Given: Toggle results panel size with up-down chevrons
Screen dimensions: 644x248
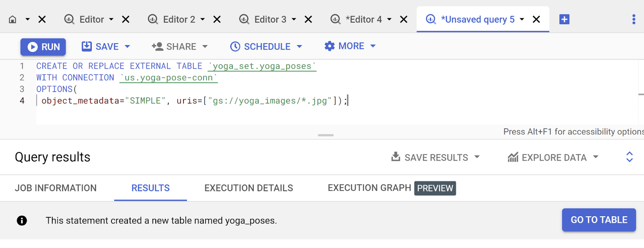Looking at the screenshot, I should click(630, 157).
